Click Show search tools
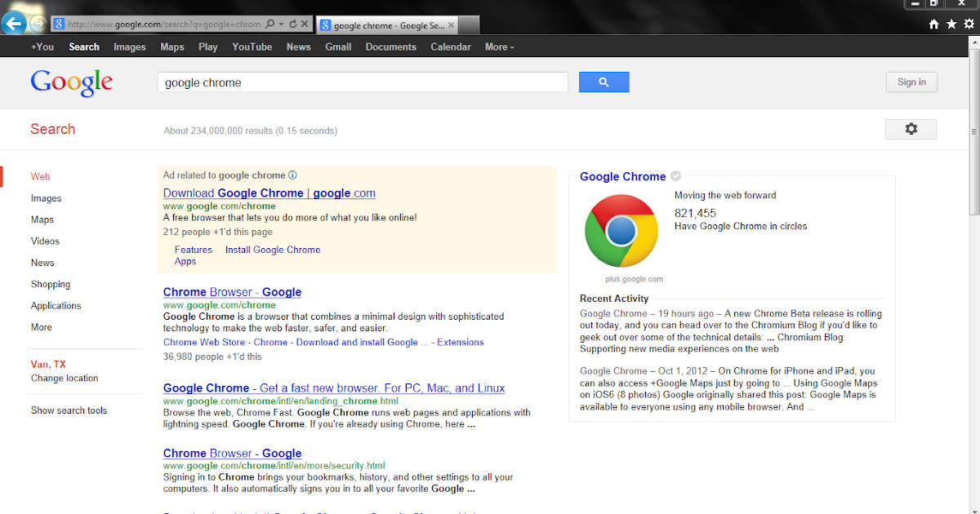Viewport: 980px width, 514px height. (69, 410)
